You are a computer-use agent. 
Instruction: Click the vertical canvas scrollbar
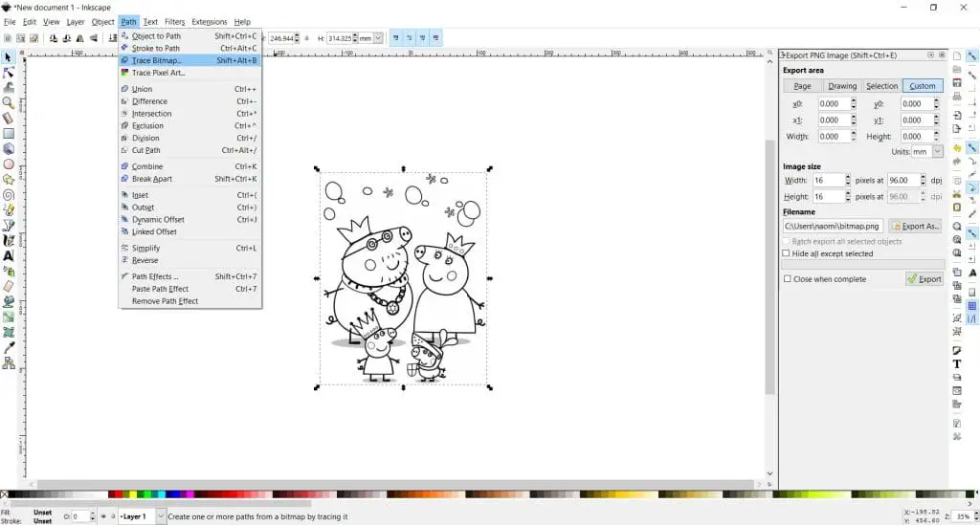769,267
